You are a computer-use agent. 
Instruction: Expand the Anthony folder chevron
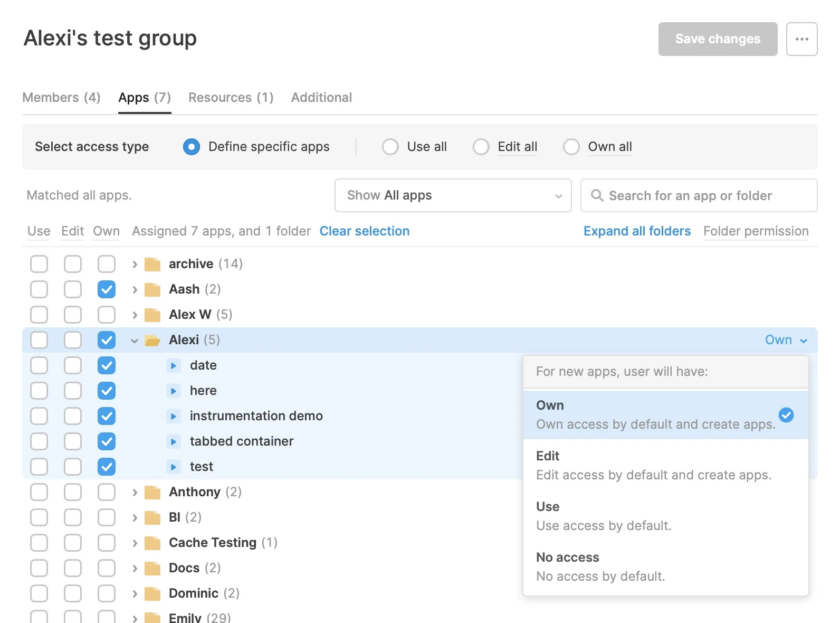point(135,492)
